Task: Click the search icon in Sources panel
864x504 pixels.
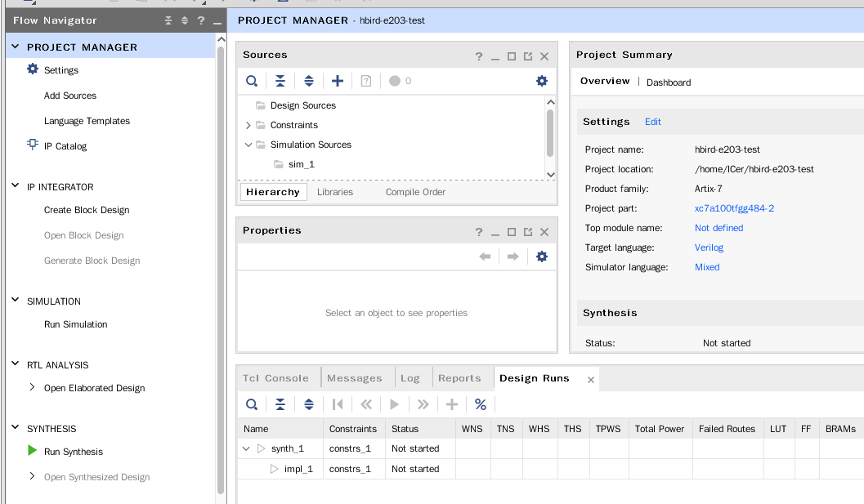Action: click(x=252, y=81)
